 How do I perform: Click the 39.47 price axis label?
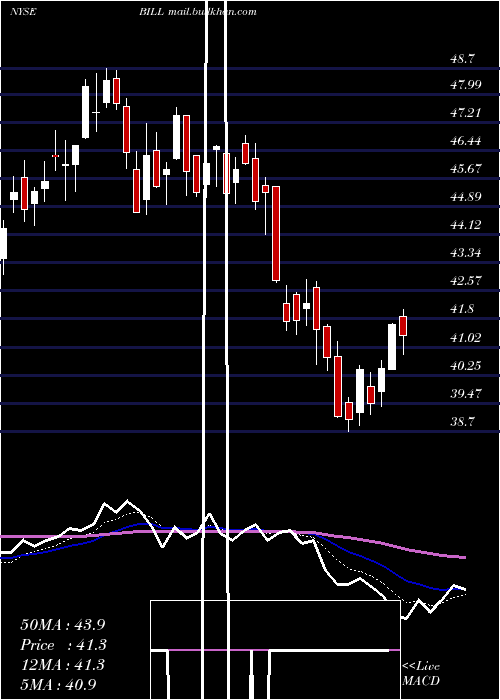click(466, 394)
